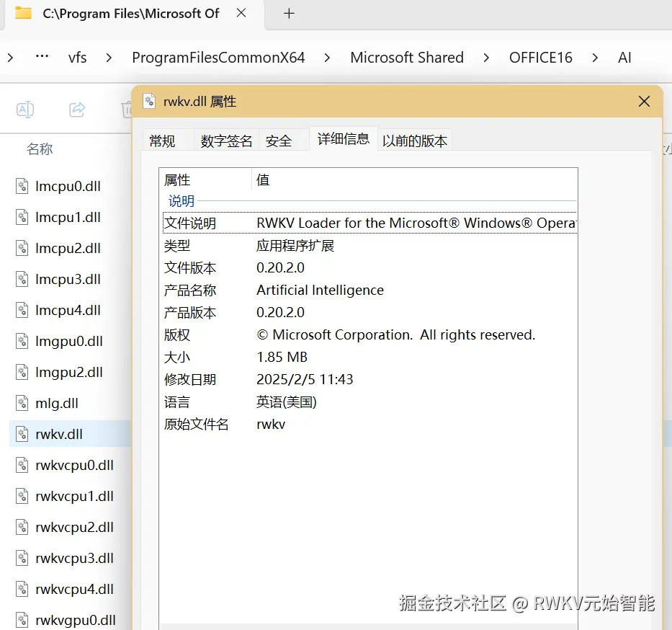The width and height of the screenshot is (672, 630).
Task: Click the rwkv.dll icon in the dialog title bar
Action: pyautogui.click(x=151, y=102)
